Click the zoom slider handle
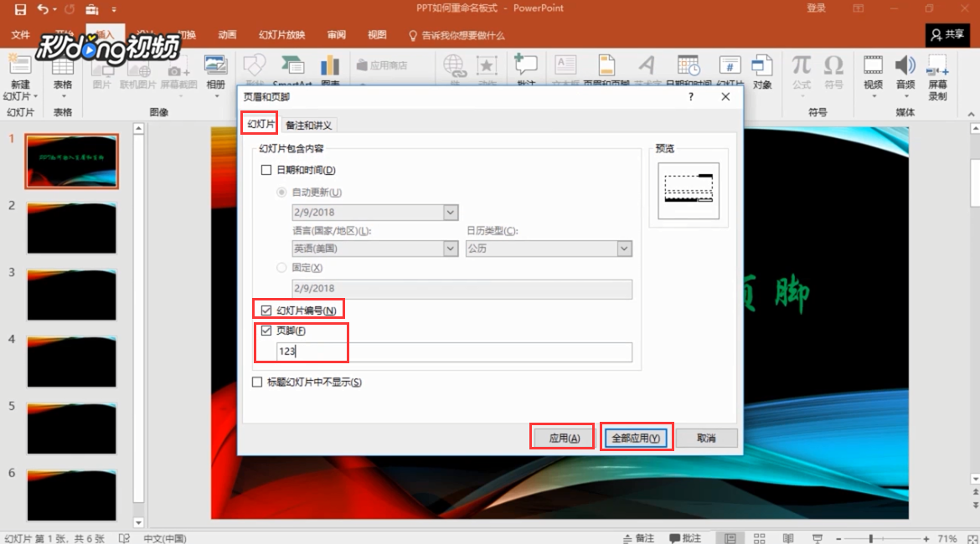 [x=870, y=538]
